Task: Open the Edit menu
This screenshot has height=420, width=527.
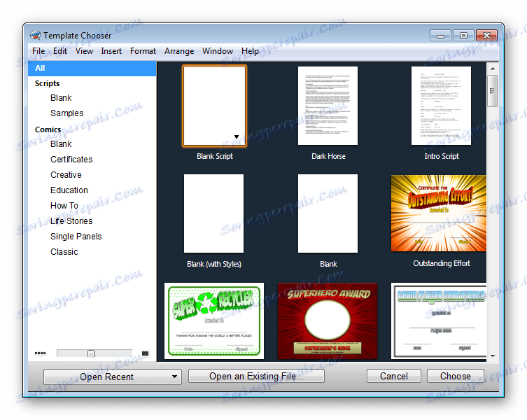Action: pyautogui.click(x=59, y=51)
